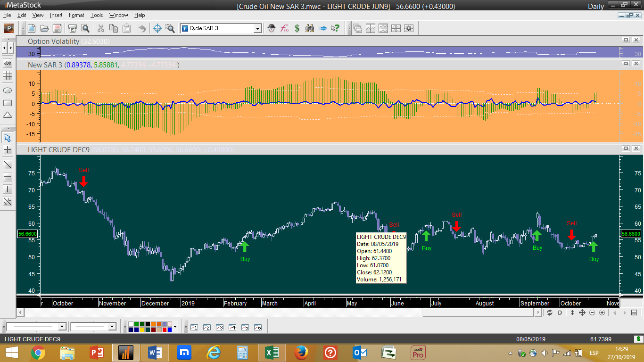Viewport: 644px width, 362px height.
Task: Toggle the abc text tool
Action: pos(8,63)
